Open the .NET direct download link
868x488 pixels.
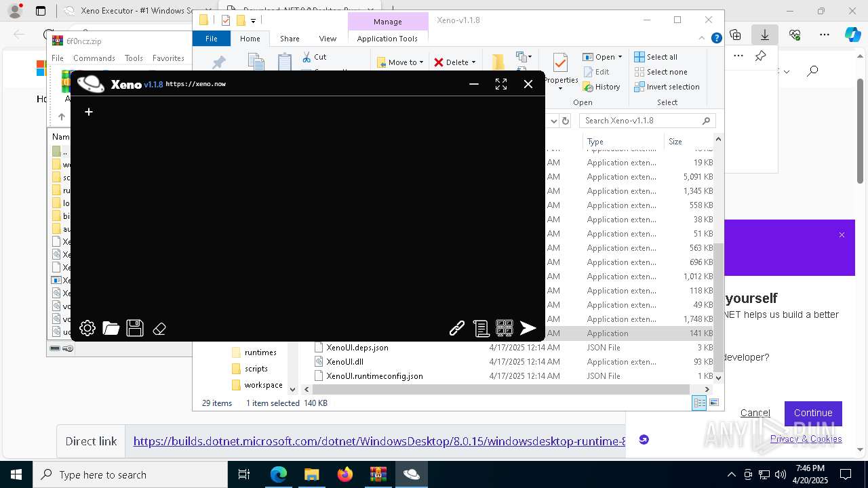pyautogui.click(x=379, y=441)
